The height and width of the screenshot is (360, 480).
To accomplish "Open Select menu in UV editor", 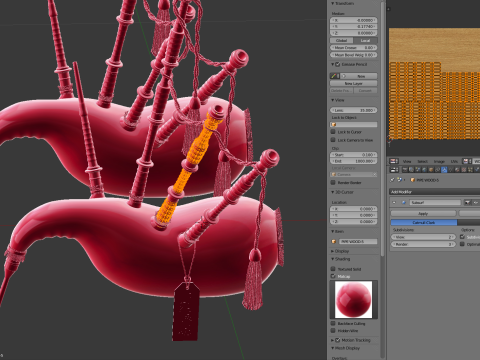I will (423, 161).
